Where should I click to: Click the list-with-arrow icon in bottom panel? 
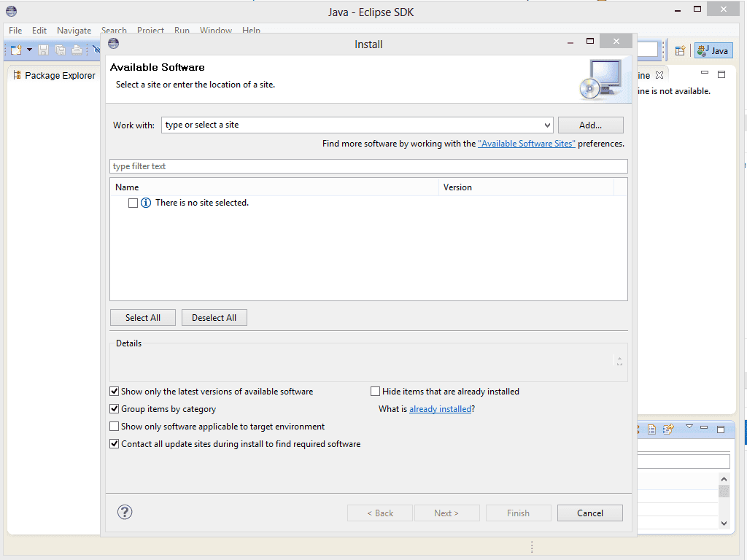tap(668, 429)
